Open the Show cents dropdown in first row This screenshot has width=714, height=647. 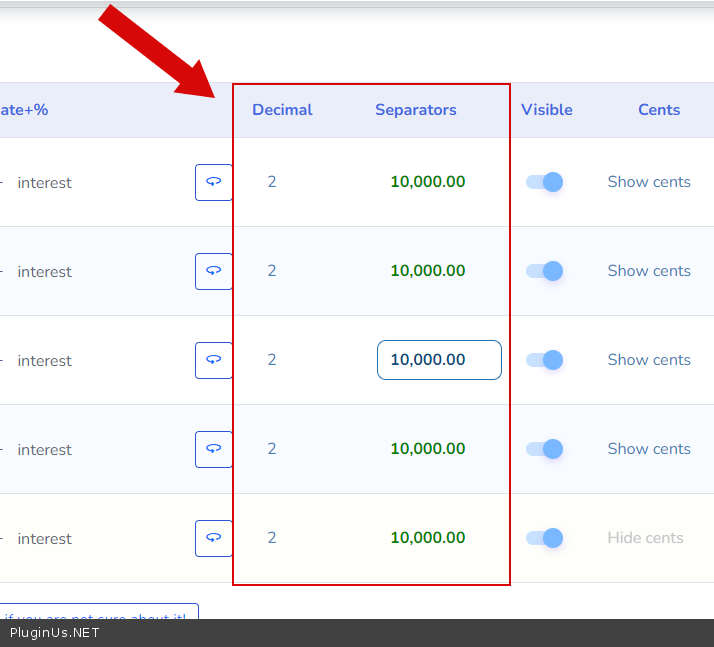[x=649, y=182]
